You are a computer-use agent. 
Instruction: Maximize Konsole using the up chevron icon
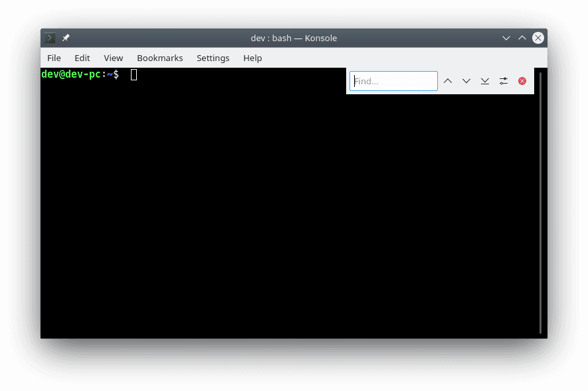coord(522,38)
